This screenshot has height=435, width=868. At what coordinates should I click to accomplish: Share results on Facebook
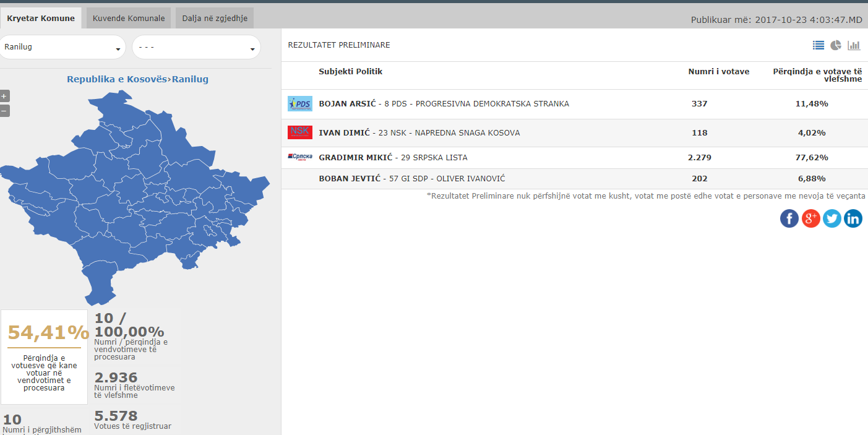click(x=789, y=218)
